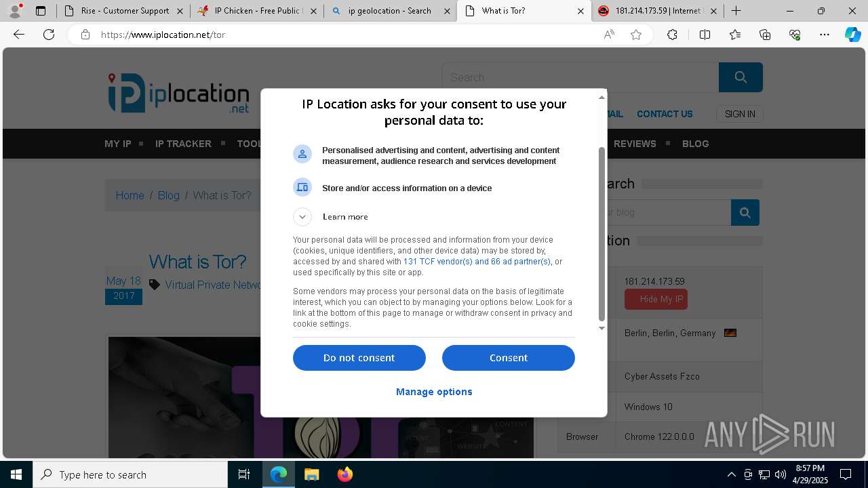Open Manage options link
The height and width of the screenshot is (488, 868).
434,392
